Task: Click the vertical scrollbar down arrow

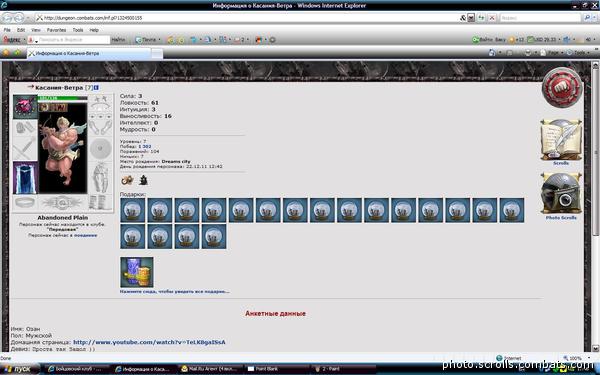Action: (595, 348)
